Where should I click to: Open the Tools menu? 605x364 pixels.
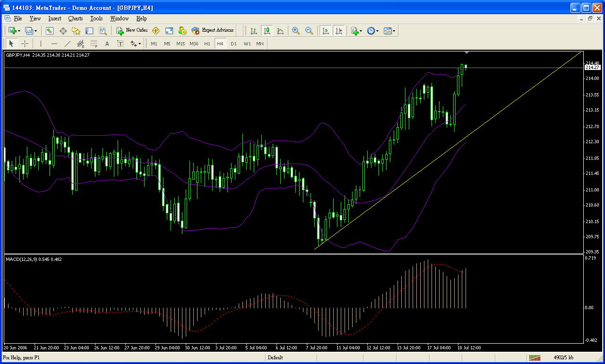point(96,18)
